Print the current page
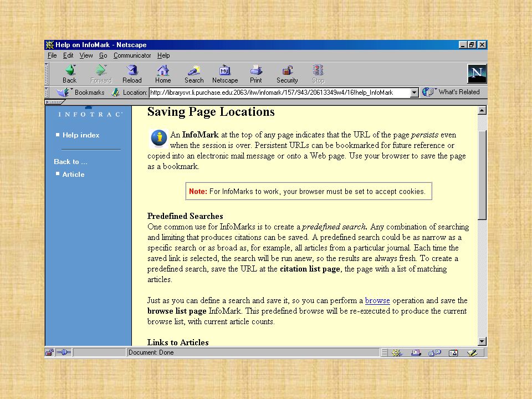Viewport: 532px width, 399px height. [256, 74]
